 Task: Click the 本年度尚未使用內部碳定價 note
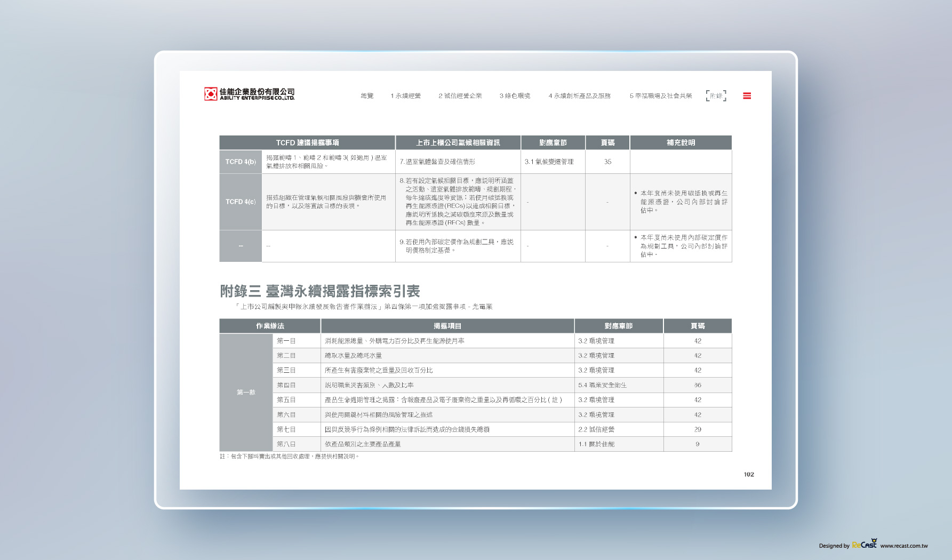681,246
